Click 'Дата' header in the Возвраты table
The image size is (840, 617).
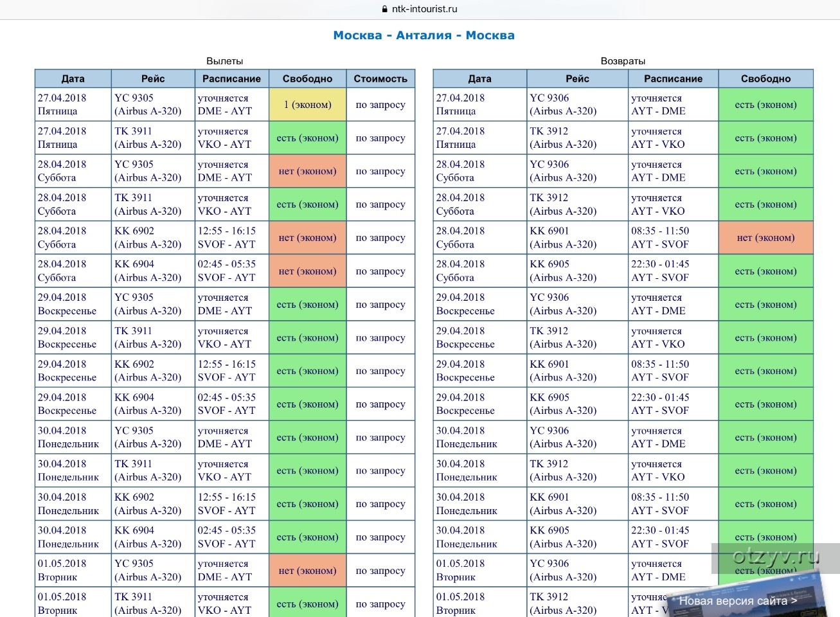(x=479, y=78)
